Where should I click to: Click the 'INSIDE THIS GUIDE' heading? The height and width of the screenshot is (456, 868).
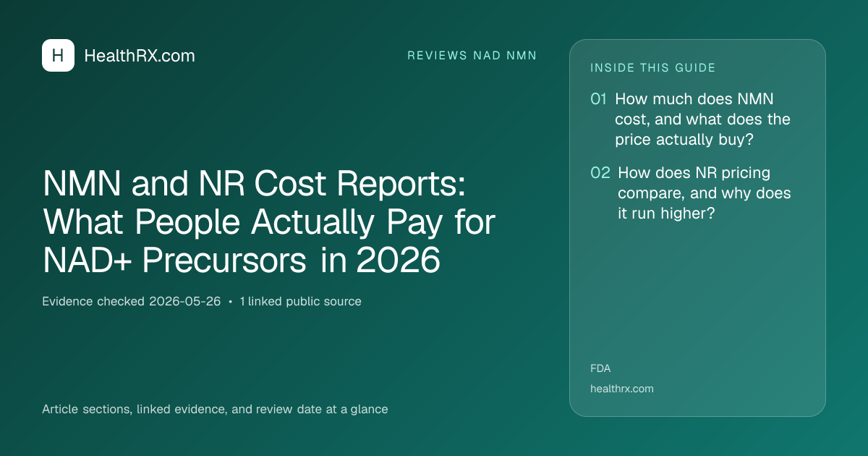[653, 68]
